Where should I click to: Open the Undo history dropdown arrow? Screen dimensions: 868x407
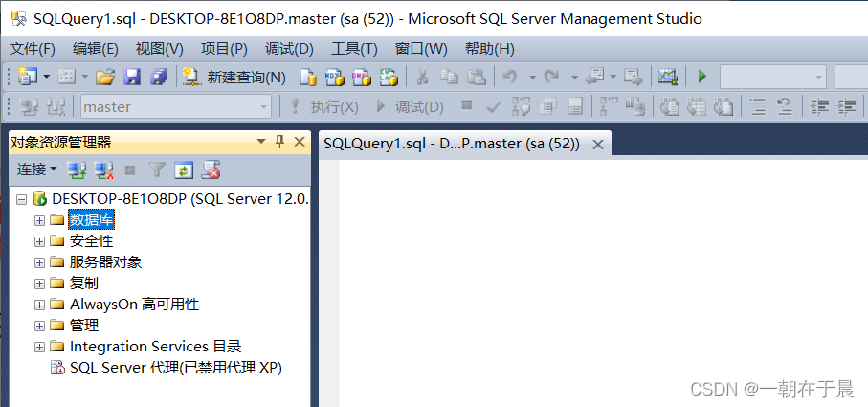(x=532, y=78)
